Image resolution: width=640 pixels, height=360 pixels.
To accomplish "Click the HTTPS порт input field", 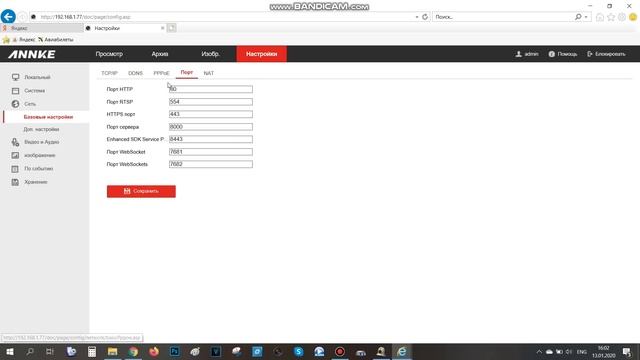I will point(211,114).
